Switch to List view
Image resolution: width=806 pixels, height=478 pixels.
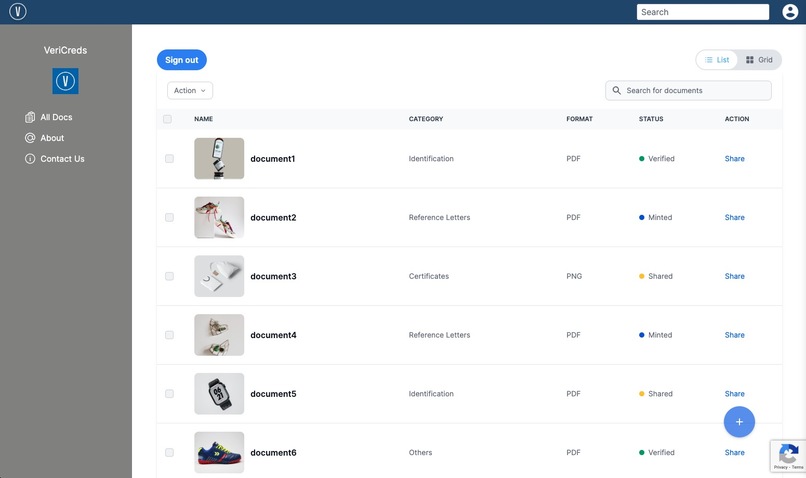(717, 60)
